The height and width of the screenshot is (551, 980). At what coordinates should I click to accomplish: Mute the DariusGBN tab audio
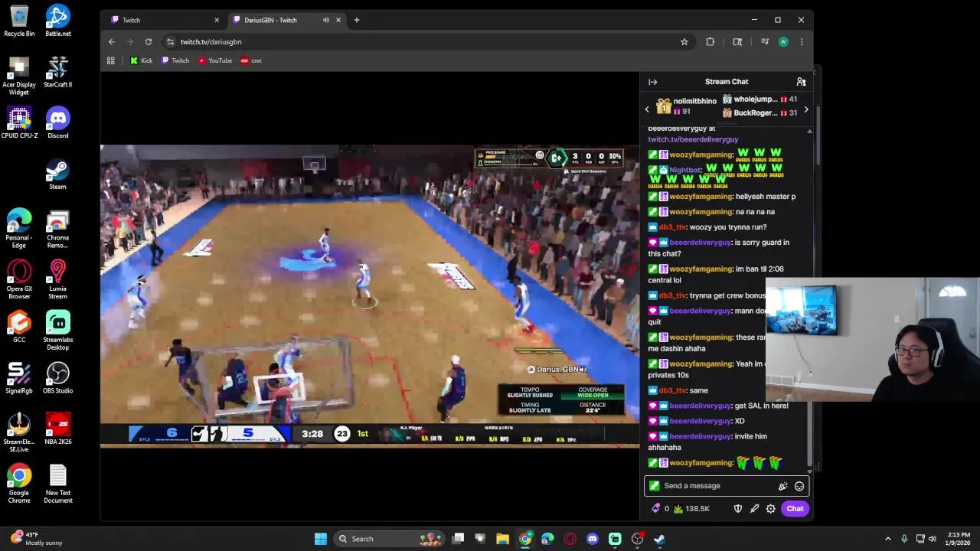click(326, 20)
